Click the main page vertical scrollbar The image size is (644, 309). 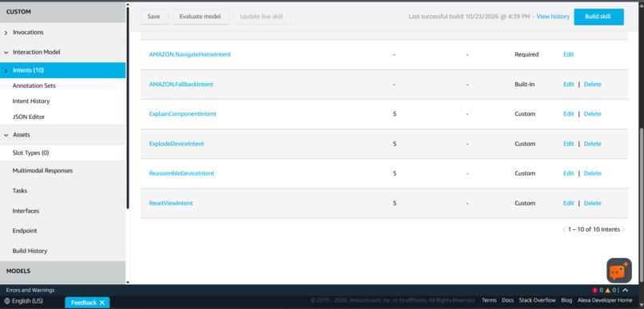coord(642,205)
